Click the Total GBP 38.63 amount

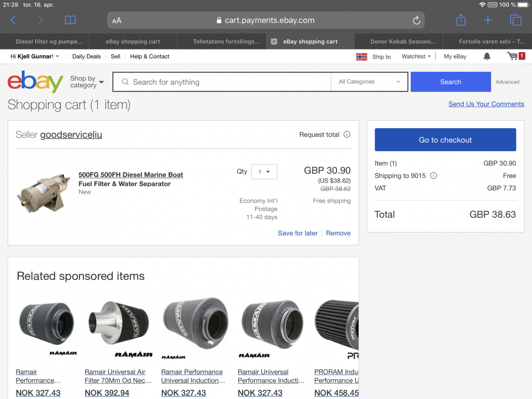[x=492, y=214]
